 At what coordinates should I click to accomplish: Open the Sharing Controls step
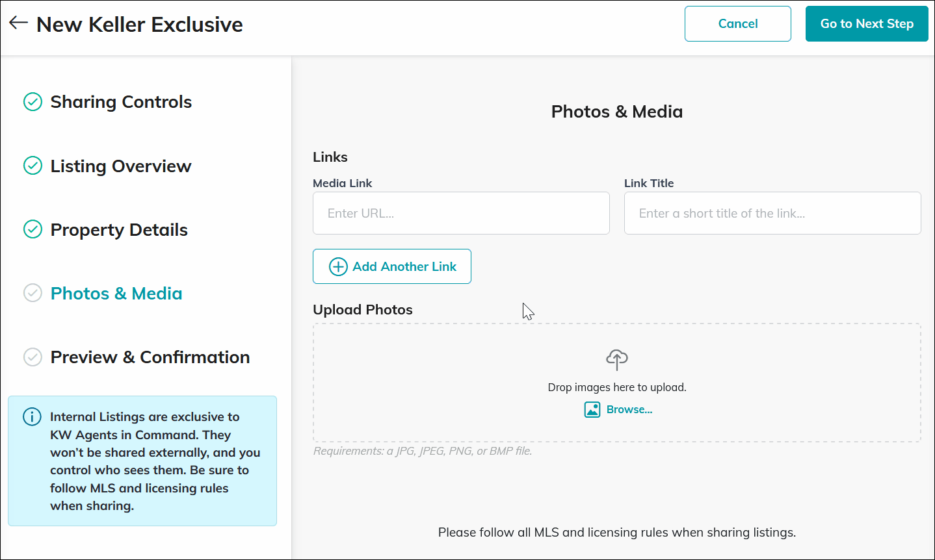tap(121, 102)
